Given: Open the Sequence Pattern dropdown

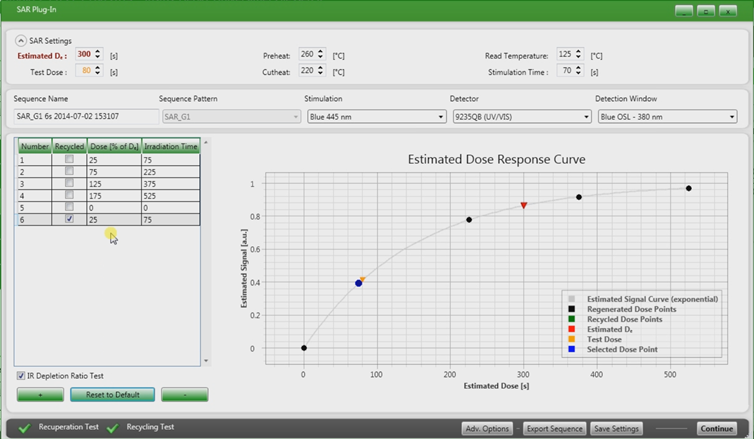Looking at the screenshot, I should point(231,117).
